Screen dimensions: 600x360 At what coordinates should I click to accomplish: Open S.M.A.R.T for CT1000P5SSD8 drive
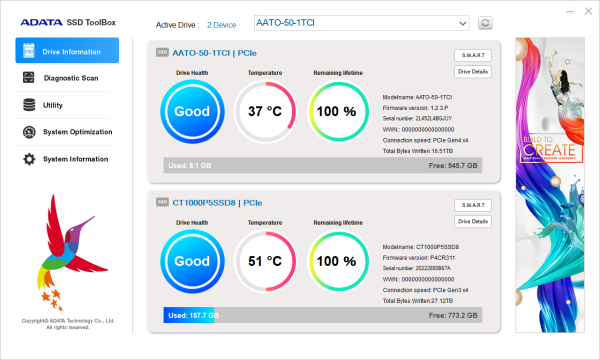point(473,205)
